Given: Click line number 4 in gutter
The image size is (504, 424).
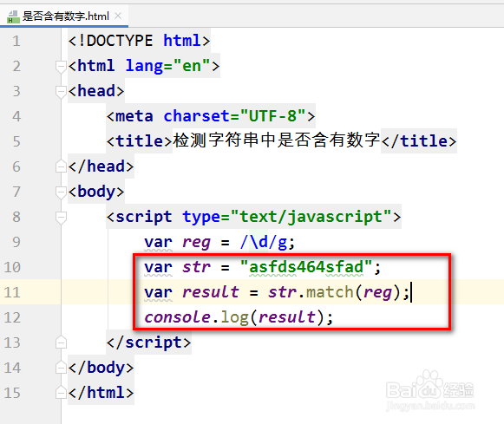Looking at the screenshot, I should [x=16, y=116].
